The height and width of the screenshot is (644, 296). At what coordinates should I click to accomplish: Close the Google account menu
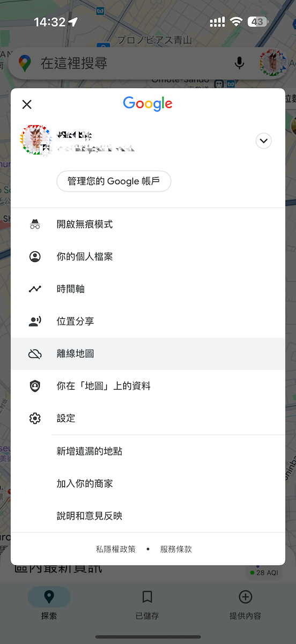click(x=27, y=104)
